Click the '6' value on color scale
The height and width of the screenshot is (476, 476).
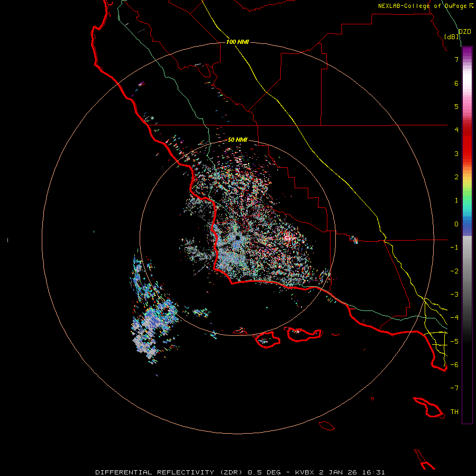tap(456, 83)
